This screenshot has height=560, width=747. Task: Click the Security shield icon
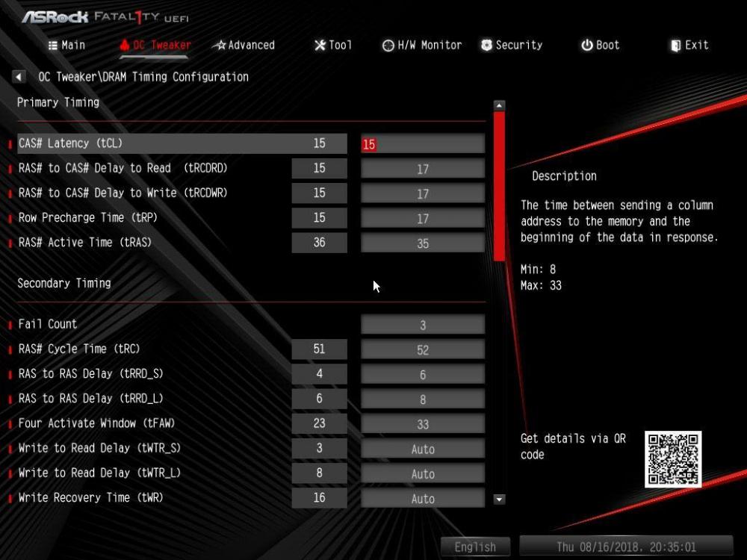488,45
